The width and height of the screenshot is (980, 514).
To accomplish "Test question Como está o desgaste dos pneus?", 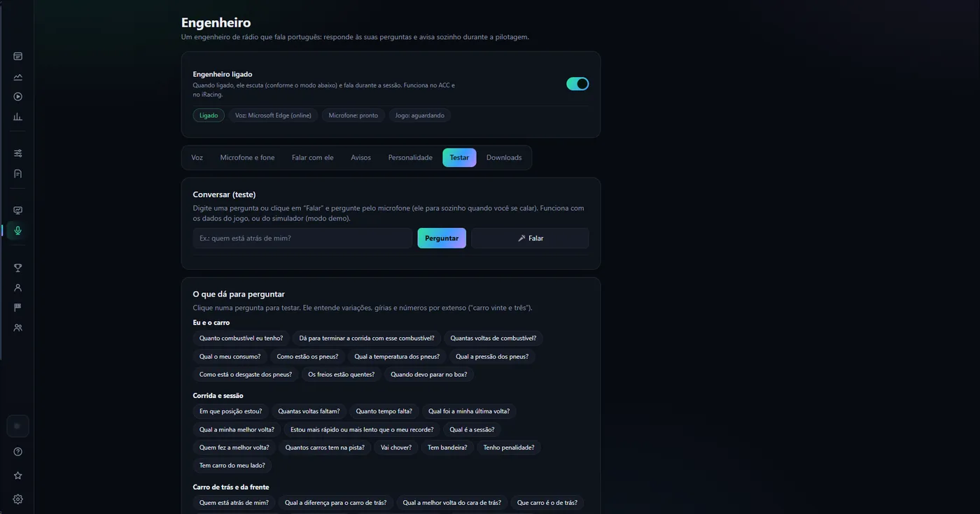I will (246, 375).
